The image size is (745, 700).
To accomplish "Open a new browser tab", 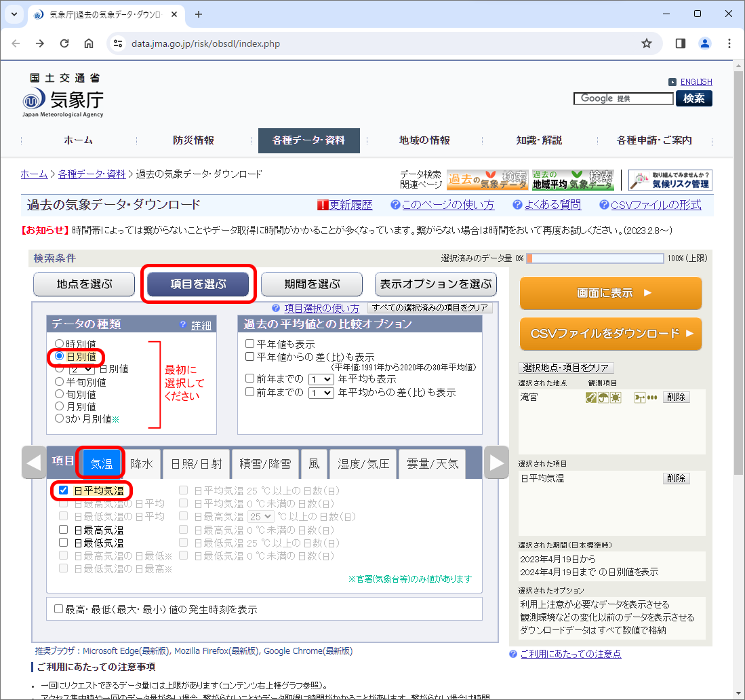I will [199, 14].
